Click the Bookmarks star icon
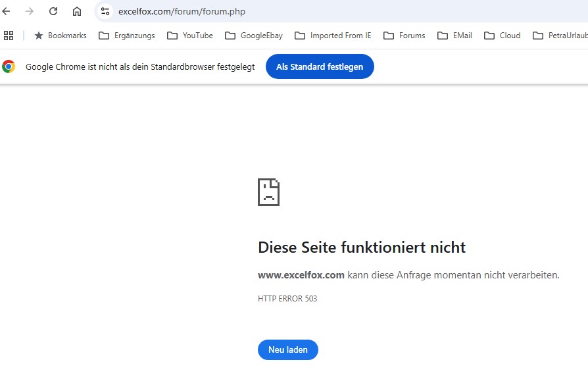Screen dimensions: 588x387 click(39, 36)
